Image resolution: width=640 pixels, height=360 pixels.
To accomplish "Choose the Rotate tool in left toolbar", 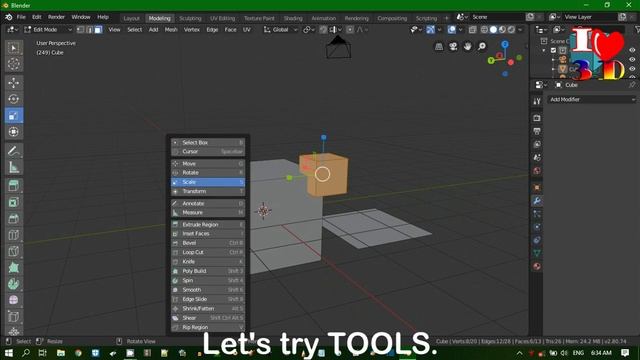I will coord(13,99).
